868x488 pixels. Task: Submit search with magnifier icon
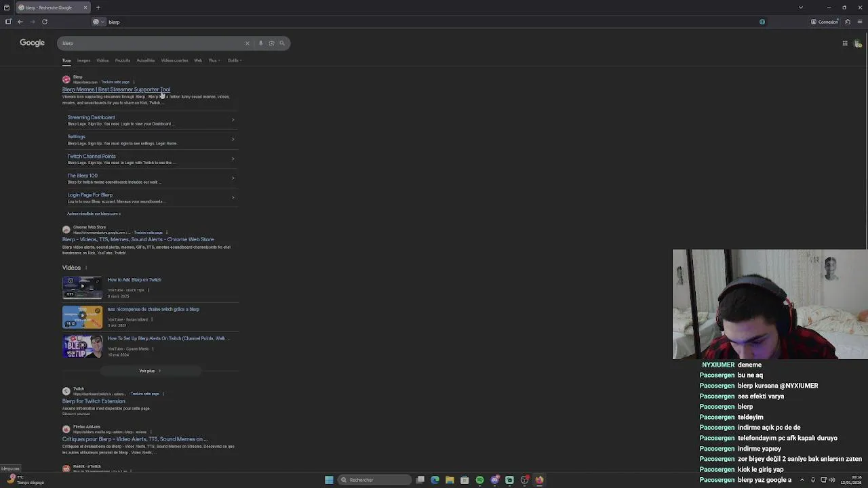[x=282, y=43]
